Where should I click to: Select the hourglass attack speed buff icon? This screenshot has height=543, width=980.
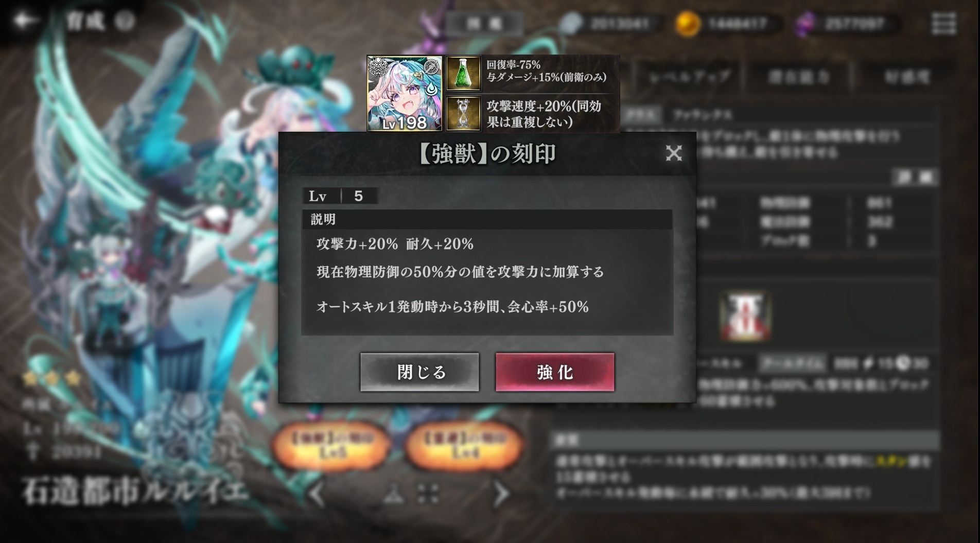(x=463, y=113)
